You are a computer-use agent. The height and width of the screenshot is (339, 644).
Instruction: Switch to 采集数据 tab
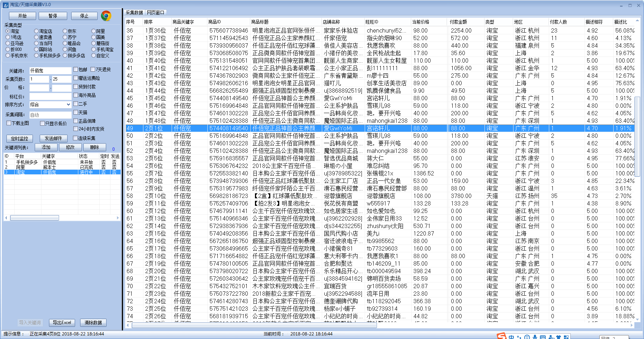click(134, 13)
